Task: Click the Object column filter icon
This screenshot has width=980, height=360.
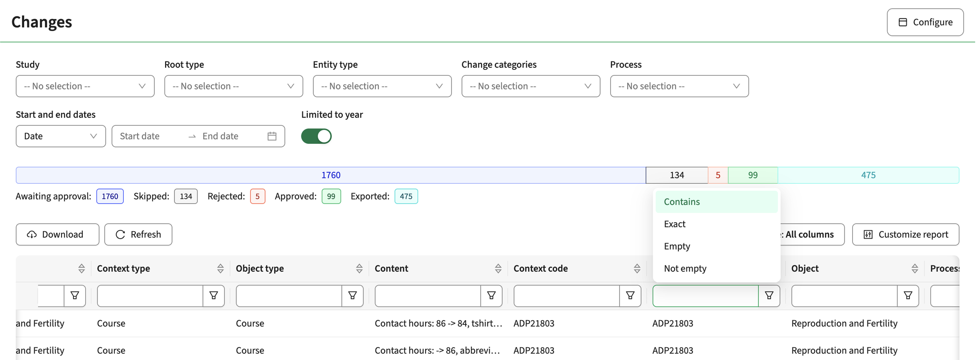Action: 908,296
